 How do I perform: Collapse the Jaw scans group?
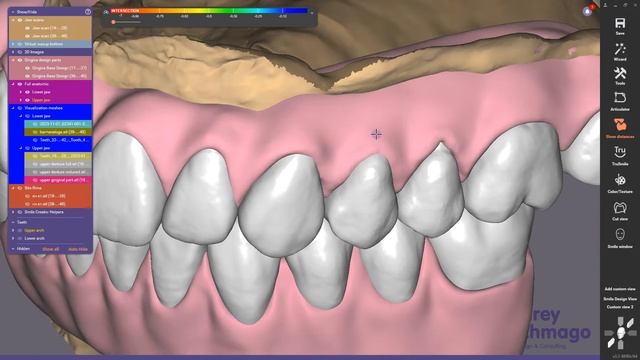[13, 20]
